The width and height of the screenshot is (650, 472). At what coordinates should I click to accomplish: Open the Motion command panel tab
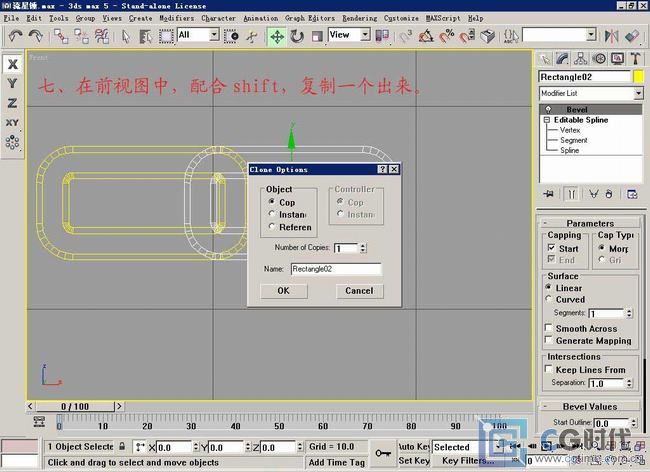599,59
